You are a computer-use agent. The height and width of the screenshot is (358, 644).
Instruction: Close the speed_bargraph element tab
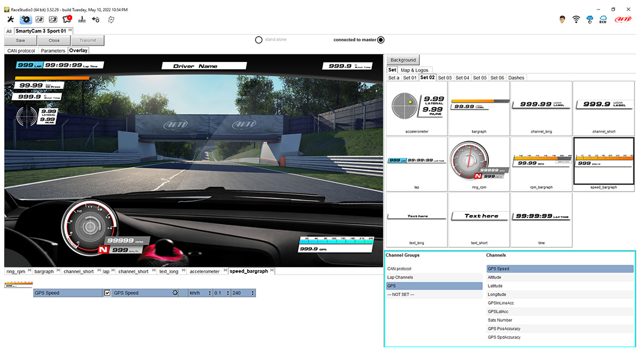[x=272, y=271]
